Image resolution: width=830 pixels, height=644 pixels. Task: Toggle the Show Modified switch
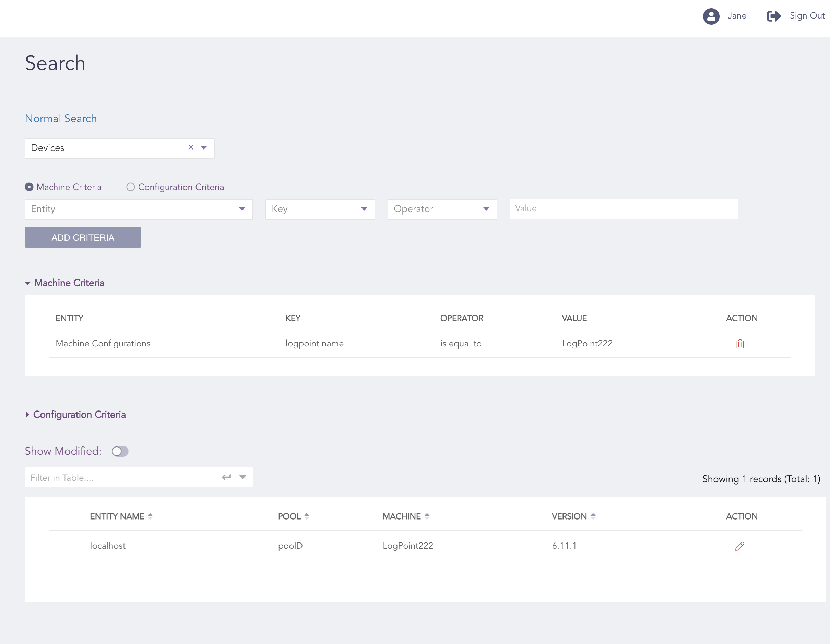tap(120, 451)
